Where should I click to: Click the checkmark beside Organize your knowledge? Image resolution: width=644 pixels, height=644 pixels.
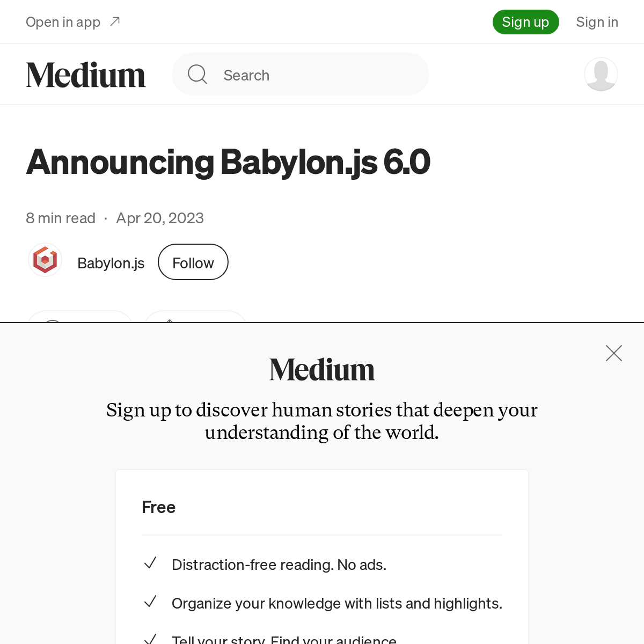150,602
